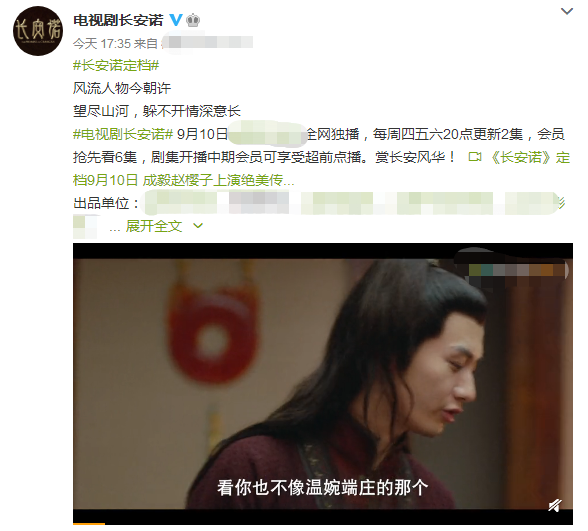Open the #电视剧长安诺# hashtag topic

123,134
